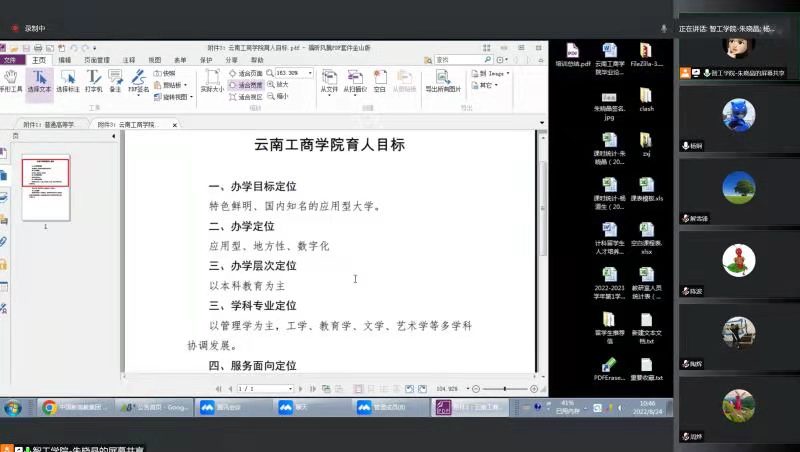The height and width of the screenshot is (452, 800).
Task: Choose the 选择标注 (Select Annotation) tool
Action: [68, 81]
